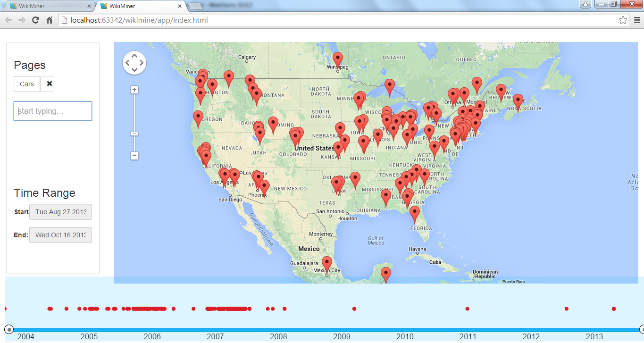Click the map zoom slider handle
This screenshot has width=644, height=343.
tap(134, 134)
